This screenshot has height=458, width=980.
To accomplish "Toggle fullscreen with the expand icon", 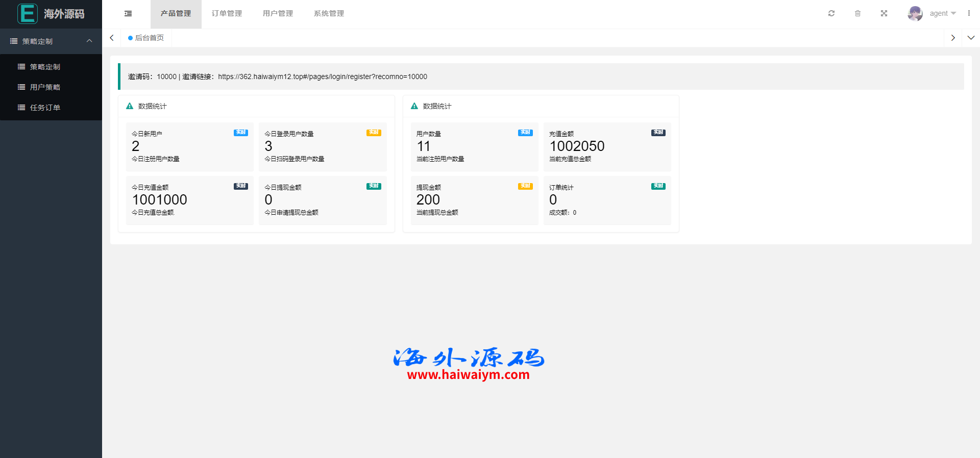I will coord(884,14).
